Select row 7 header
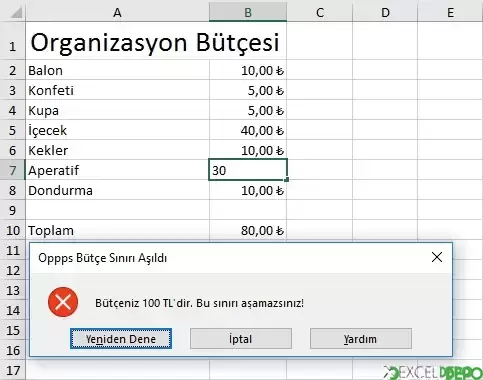483x380 pixels. point(13,170)
